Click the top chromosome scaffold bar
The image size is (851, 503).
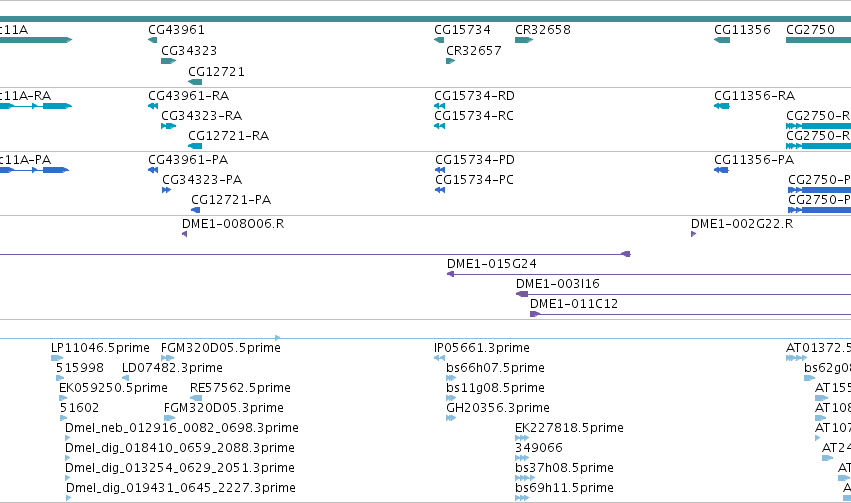click(x=426, y=19)
